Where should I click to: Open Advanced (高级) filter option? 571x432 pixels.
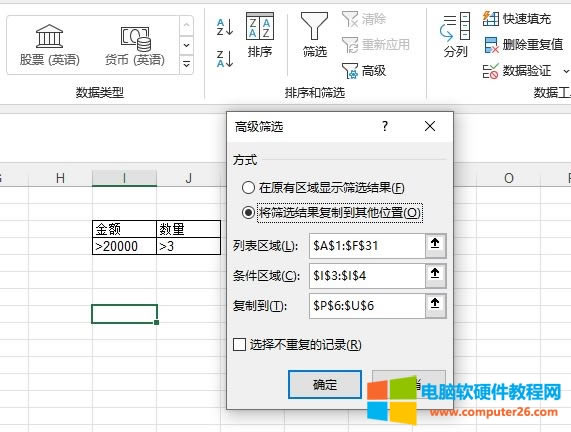point(364,71)
